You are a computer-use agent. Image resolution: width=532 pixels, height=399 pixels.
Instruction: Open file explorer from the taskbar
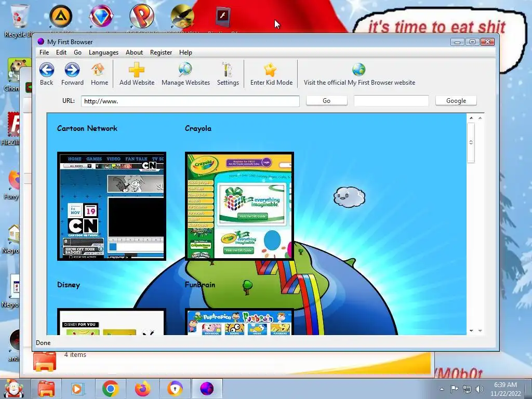[46, 389]
